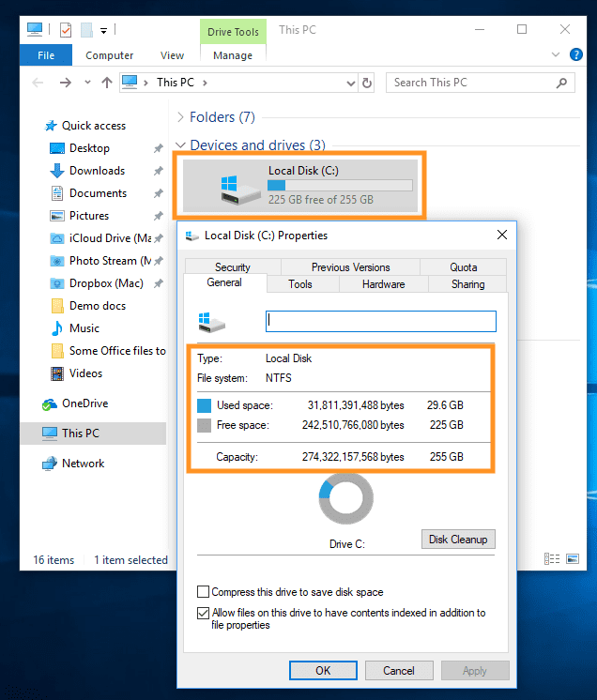
Task: Refresh the This PC view
Action: [367, 83]
